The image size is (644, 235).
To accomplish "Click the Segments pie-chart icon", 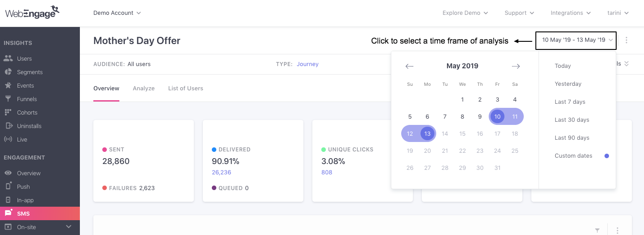I will point(8,72).
